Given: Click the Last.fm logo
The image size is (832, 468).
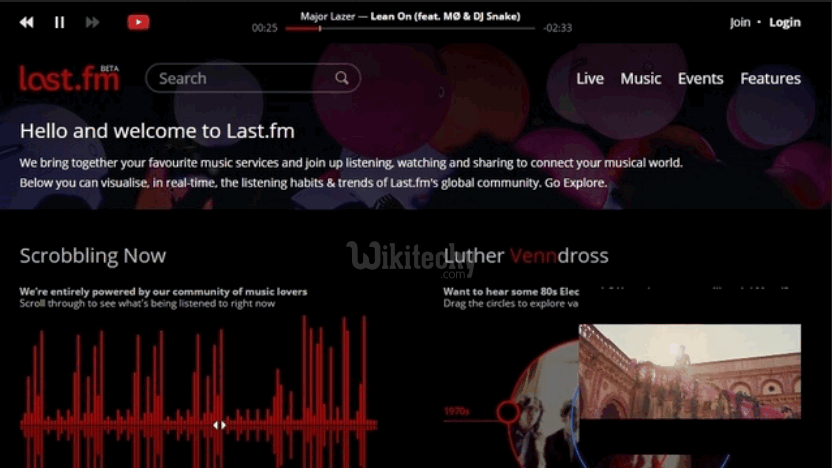Looking at the screenshot, I should (x=68, y=78).
